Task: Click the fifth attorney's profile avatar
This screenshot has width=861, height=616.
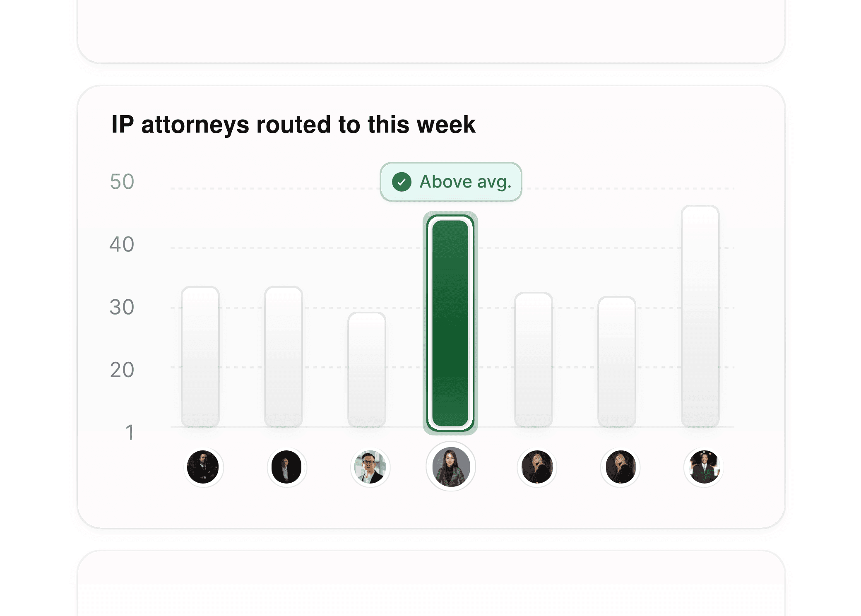Action: (537, 467)
